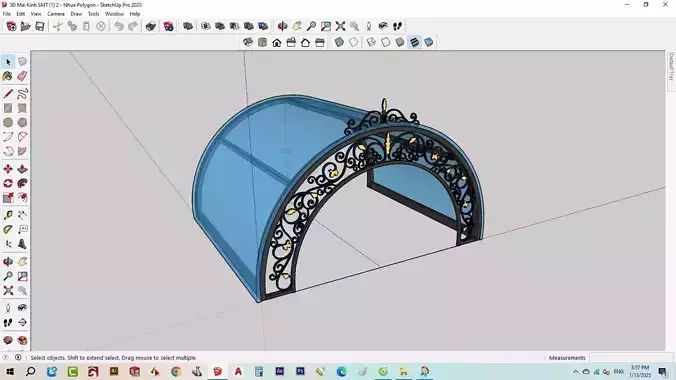Image resolution: width=676 pixels, height=380 pixels.
Task: Enable Monochrome face style
Action: pos(429,42)
